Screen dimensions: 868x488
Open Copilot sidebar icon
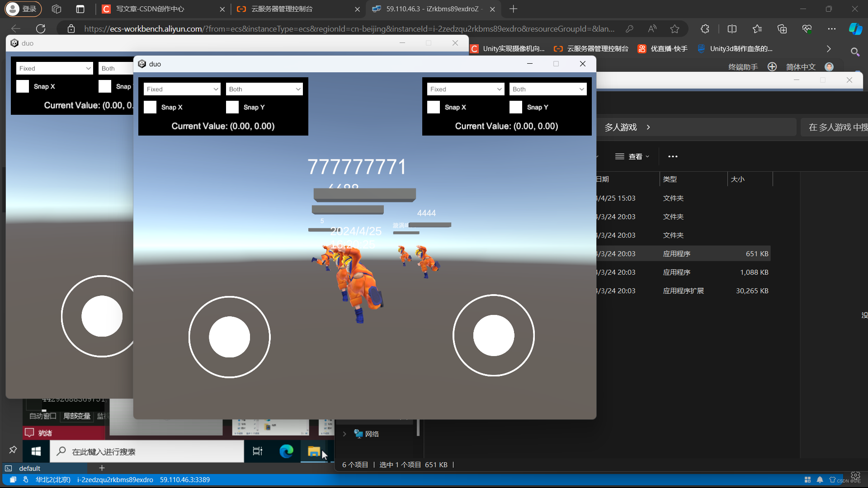(x=855, y=29)
